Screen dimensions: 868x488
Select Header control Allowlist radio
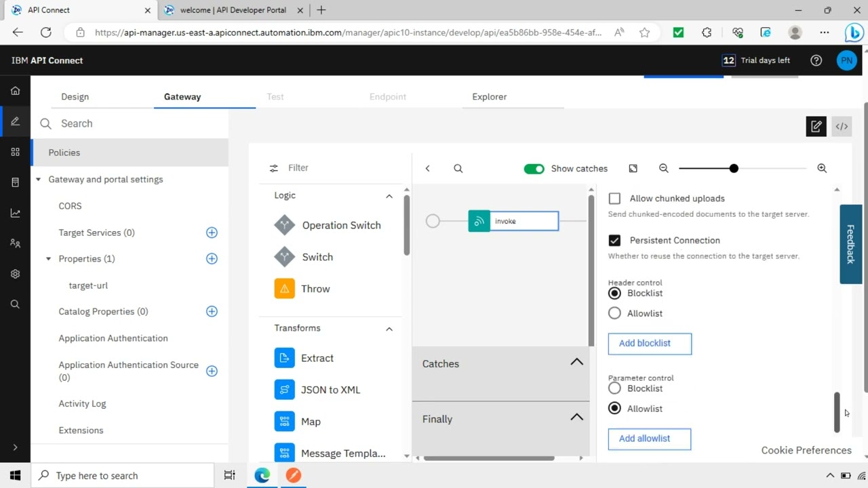tap(614, 313)
